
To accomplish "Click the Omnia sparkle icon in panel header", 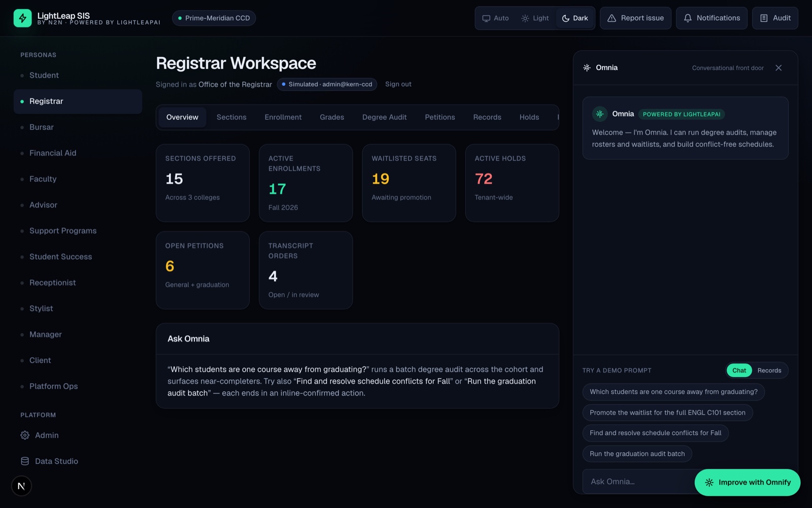I will coord(587,67).
